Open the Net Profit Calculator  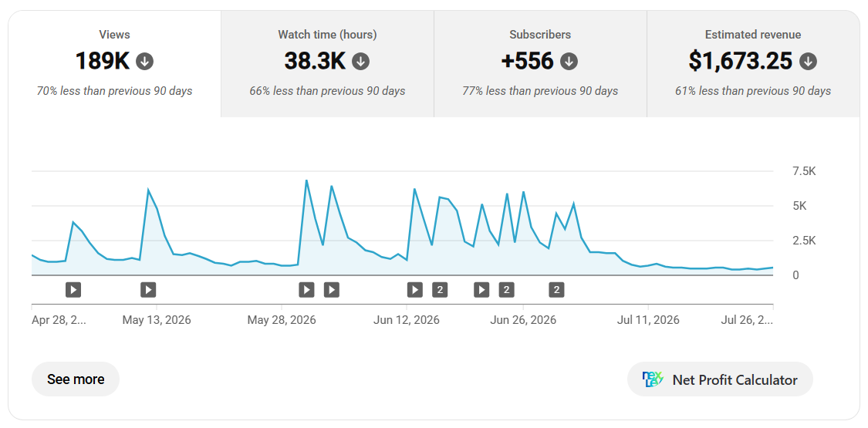pyautogui.click(x=720, y=379)
